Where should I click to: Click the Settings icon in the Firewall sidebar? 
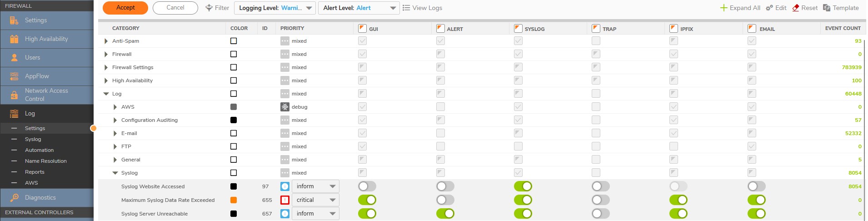point(14,20)
